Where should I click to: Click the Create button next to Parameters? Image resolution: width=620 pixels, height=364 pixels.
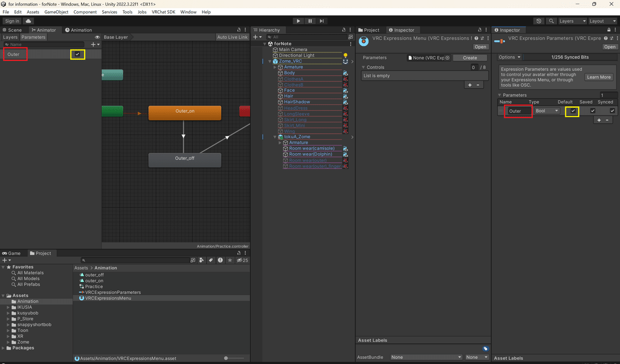pyautogui.click(x=469, y=57)
